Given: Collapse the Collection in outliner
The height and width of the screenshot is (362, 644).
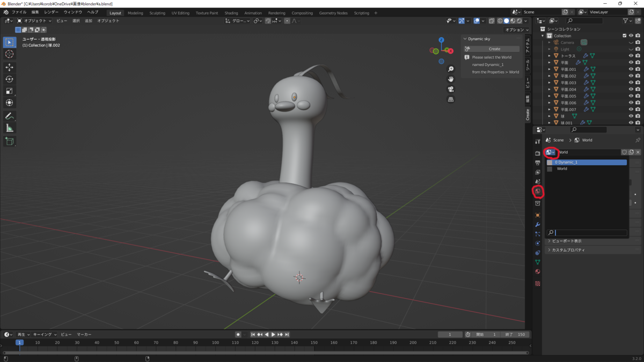Looking at the screenshot, I should (543, 36).
